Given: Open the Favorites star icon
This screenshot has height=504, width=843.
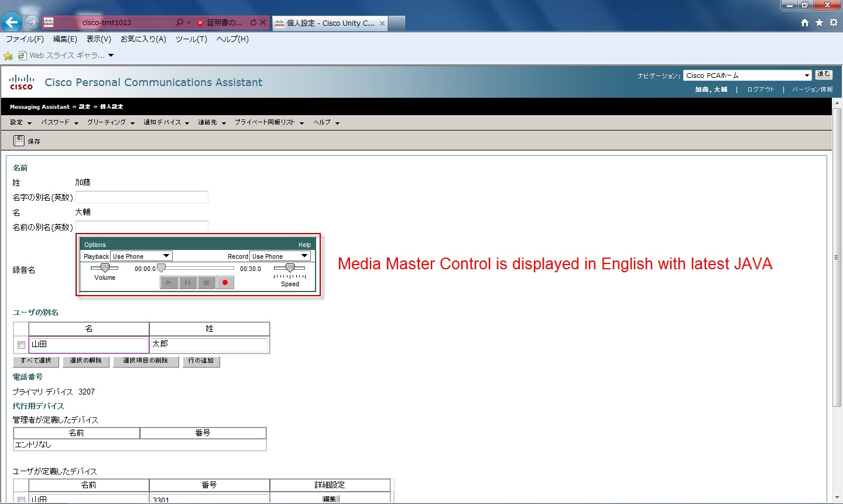Looking at the screenshot, I should pos(819,22).
